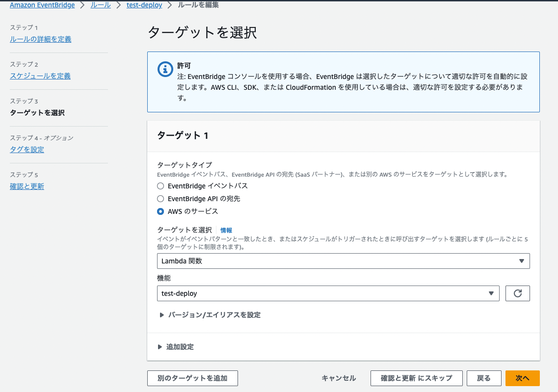Go to ルール breadcrumb link

(x=101, y=5)
